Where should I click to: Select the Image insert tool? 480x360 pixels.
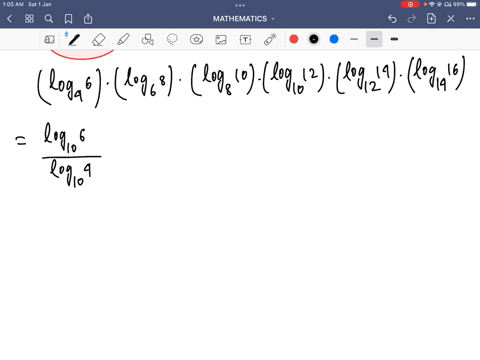click(x=221, y=40)
